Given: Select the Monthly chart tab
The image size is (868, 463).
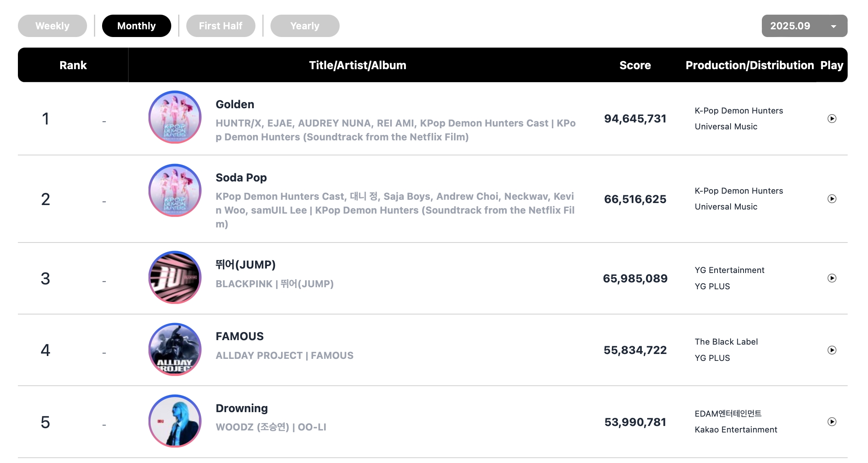Looking at the screenshot, I should click(x=136, y=26).
